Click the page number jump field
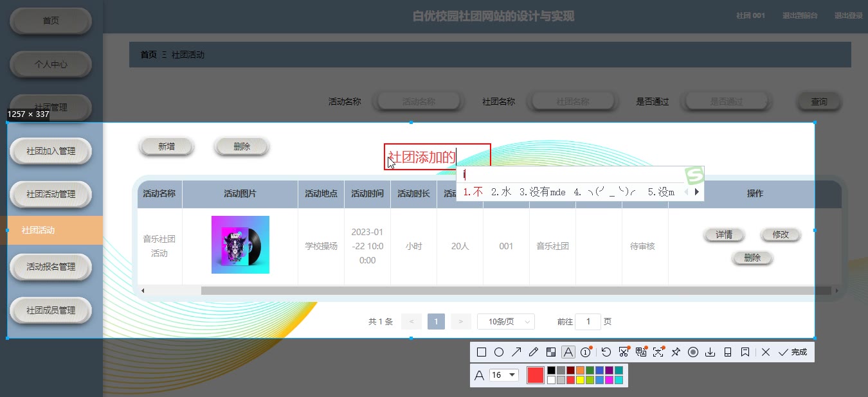868x397 pixels. (588, 321)
